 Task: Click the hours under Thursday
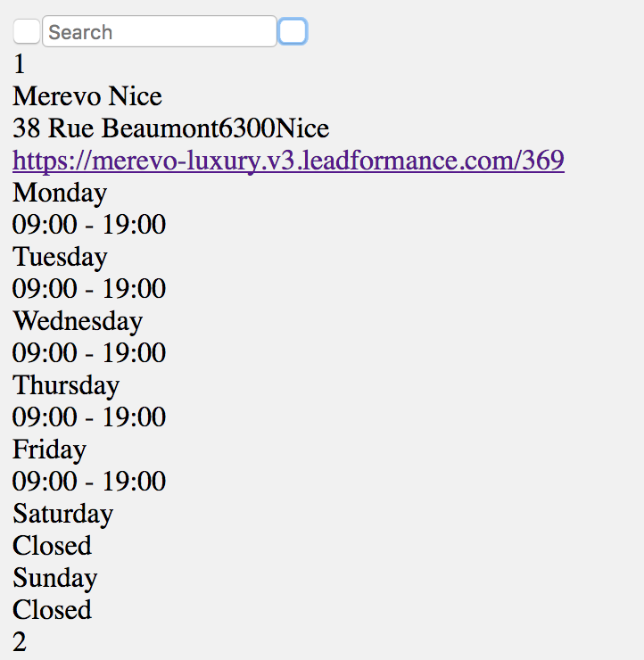click(89, 417)
